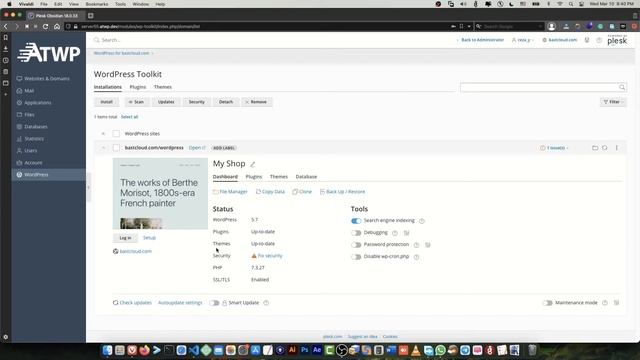This screenshot has height=360, width=640.
Task: Click refresh icon in bastcloud.com/wordpress row
Action: [x=604, y=148]
